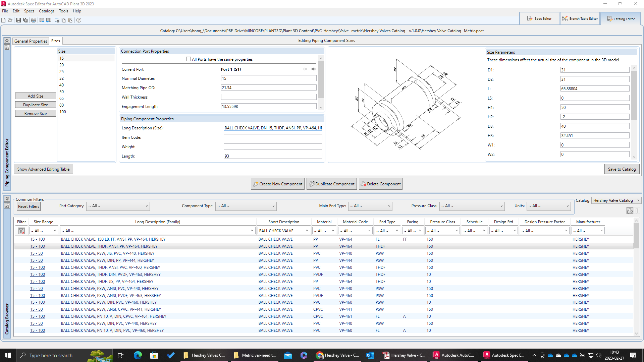Open the Branch Table Editor tab
Image resolution: width=644 pixels, height=362 pixels.
(580, 19)
